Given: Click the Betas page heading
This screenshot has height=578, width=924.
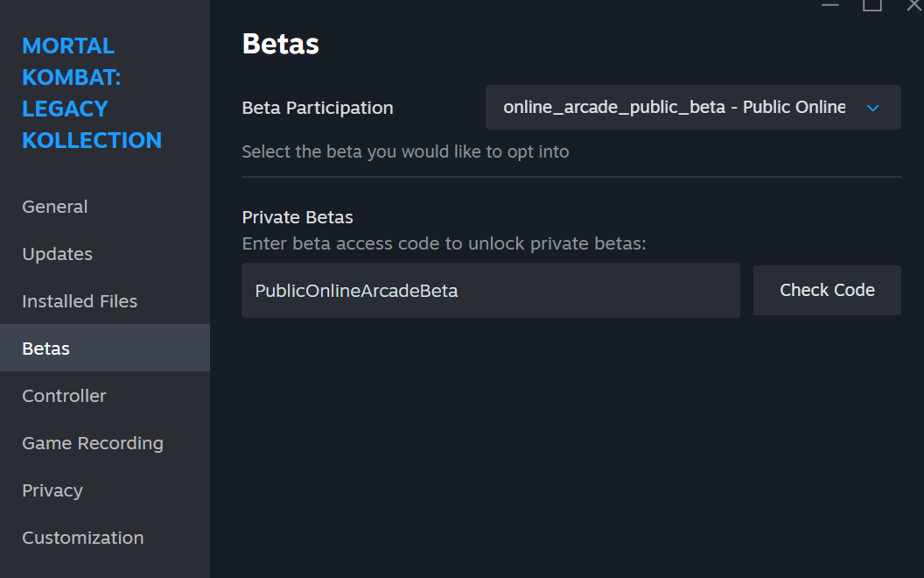Looking at the screenshot, I should tap(280, 44).
